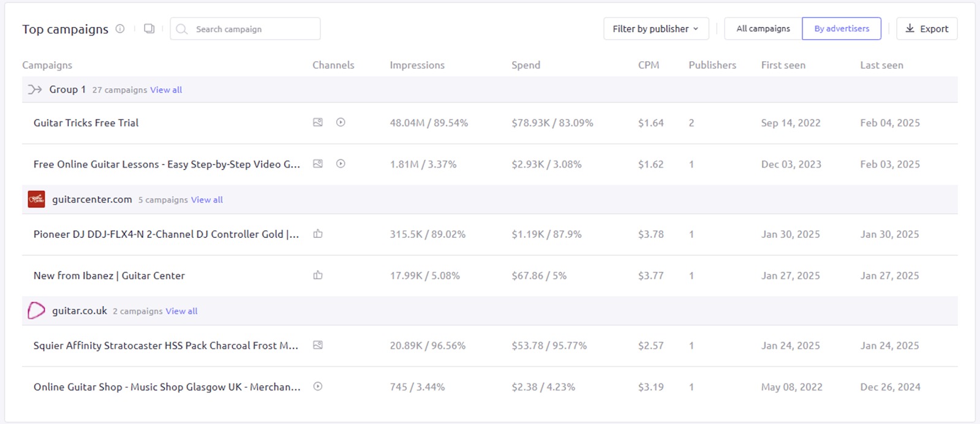
Task: View all 27 campaigns in Group 1
Action: 166,90
